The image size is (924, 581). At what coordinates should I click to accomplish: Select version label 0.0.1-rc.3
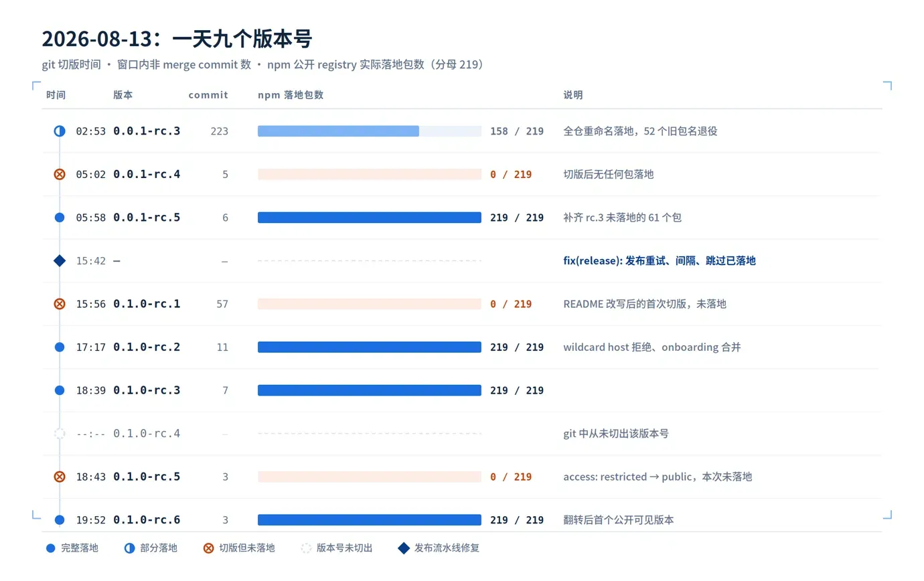[147, 131]
